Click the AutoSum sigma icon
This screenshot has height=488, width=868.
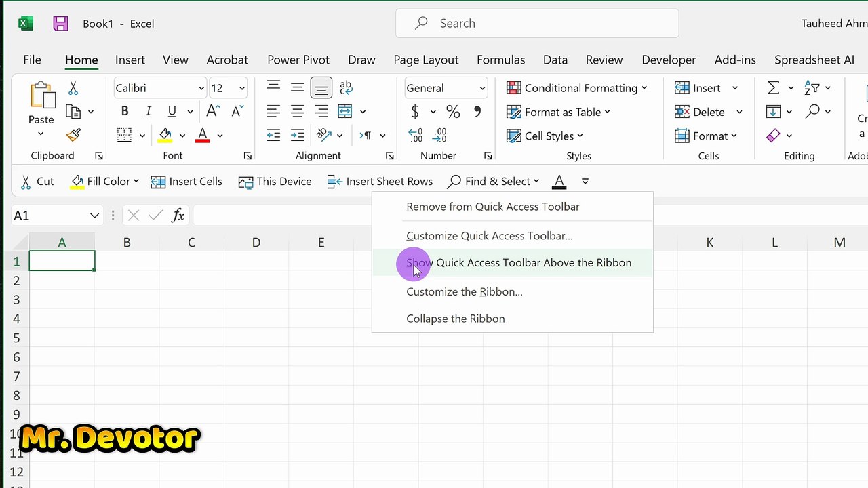(x=773, y=88)
